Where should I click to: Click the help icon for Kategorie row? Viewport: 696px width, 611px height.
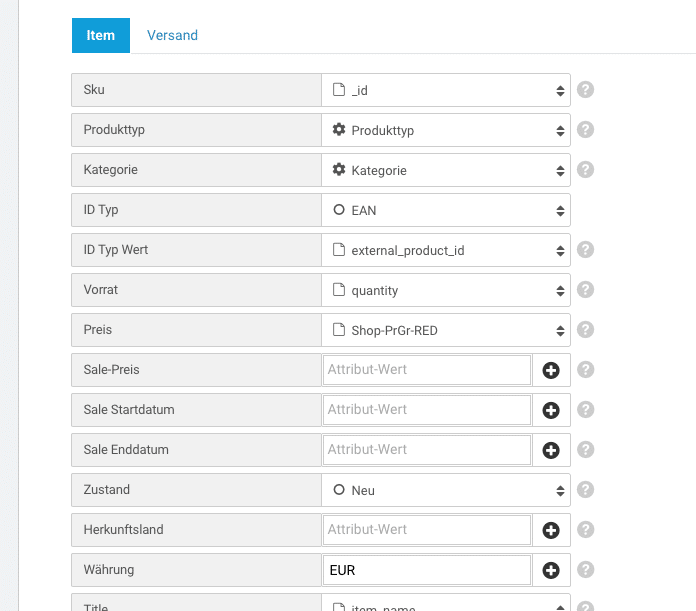pyautogui.click(x=586, y=170)
